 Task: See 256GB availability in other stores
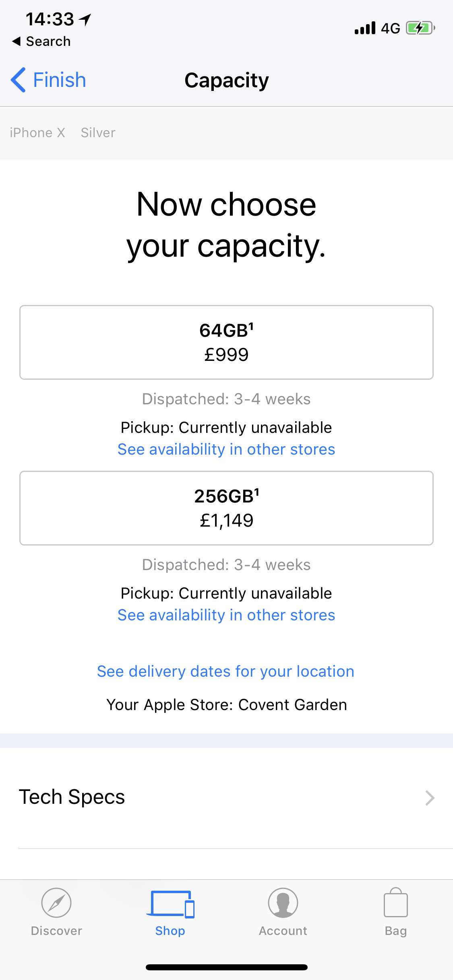(226, 615)
